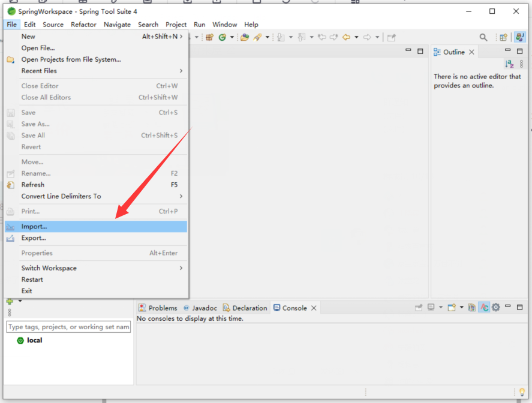
Task: Open the Boot Dashboard three-dot view menu
Action: (10, 312)
